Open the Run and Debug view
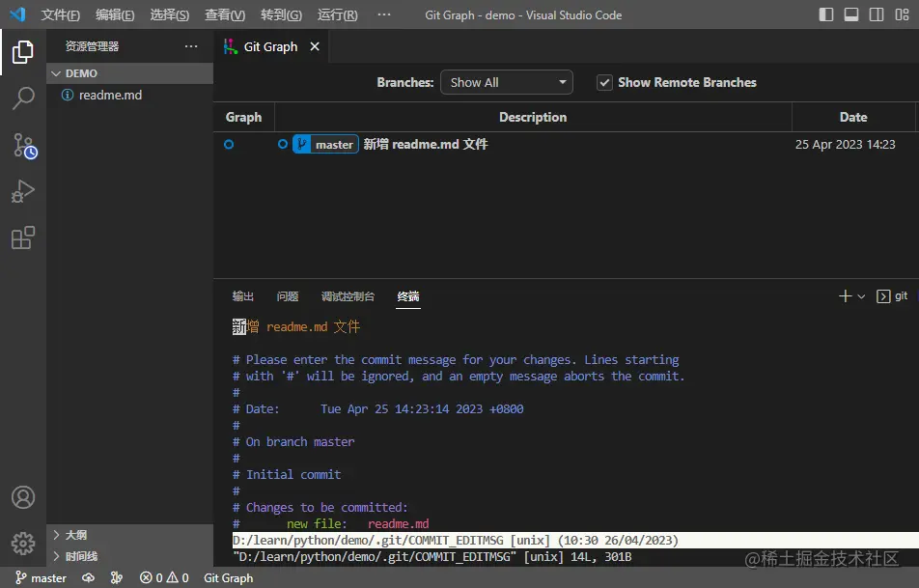The width and height of the screenshot is (919, 588). pos(23,192)
